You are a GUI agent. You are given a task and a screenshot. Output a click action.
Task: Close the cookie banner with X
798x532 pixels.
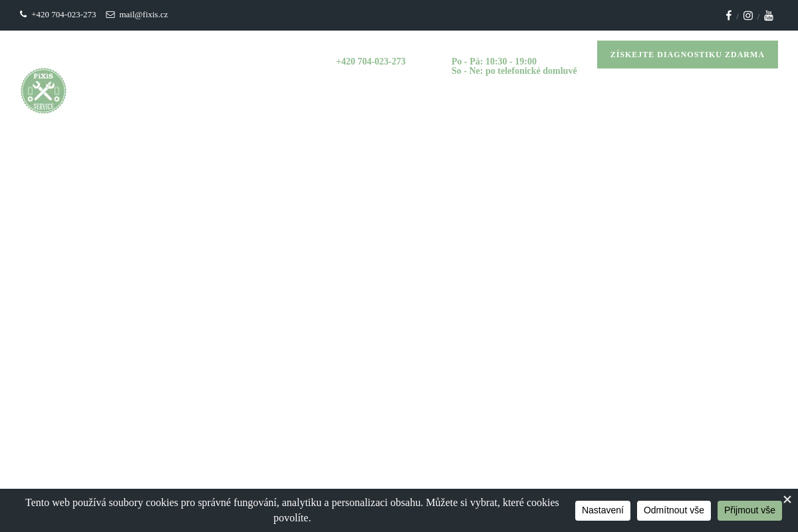(787, 499)
